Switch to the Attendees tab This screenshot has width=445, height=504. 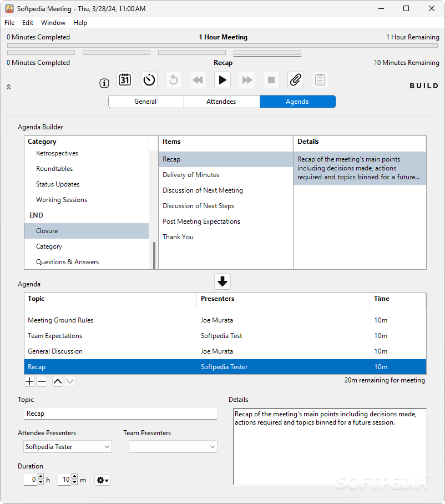point(222,102)
